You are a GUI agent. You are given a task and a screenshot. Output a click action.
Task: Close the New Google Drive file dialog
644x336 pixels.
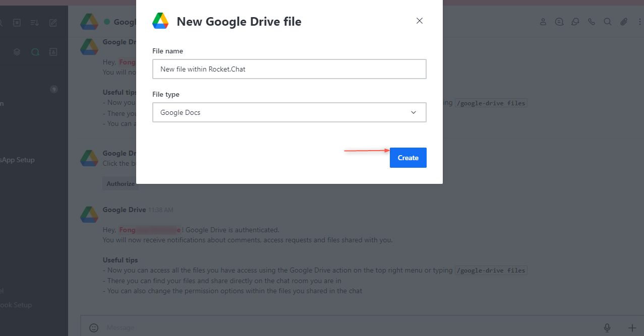click(x=419, y=21)
